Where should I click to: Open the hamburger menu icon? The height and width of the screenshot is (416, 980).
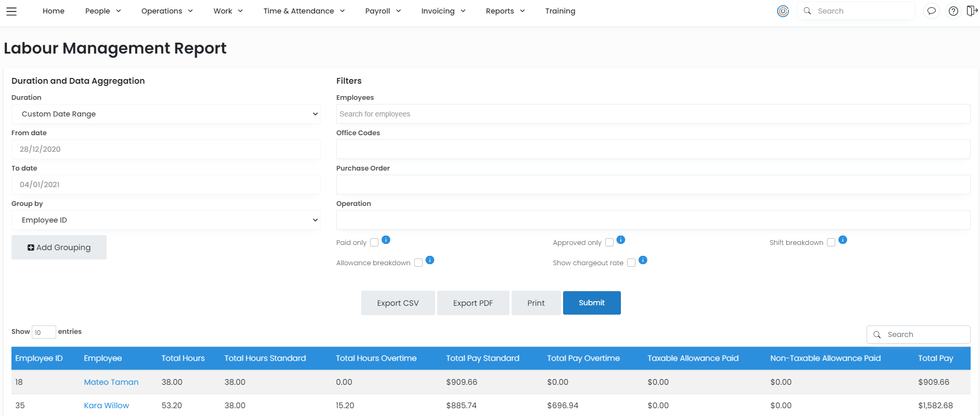tap(11, 11)
